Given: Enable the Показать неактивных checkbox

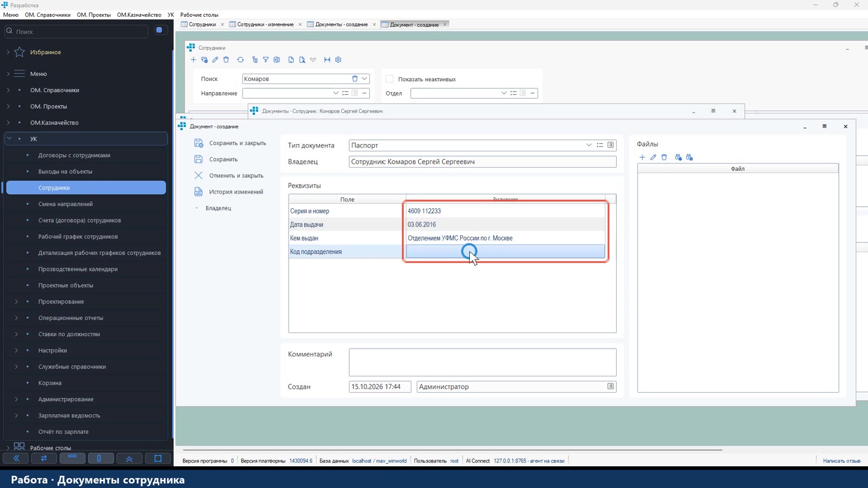Looking at the screenshot, I should (390, 79).
